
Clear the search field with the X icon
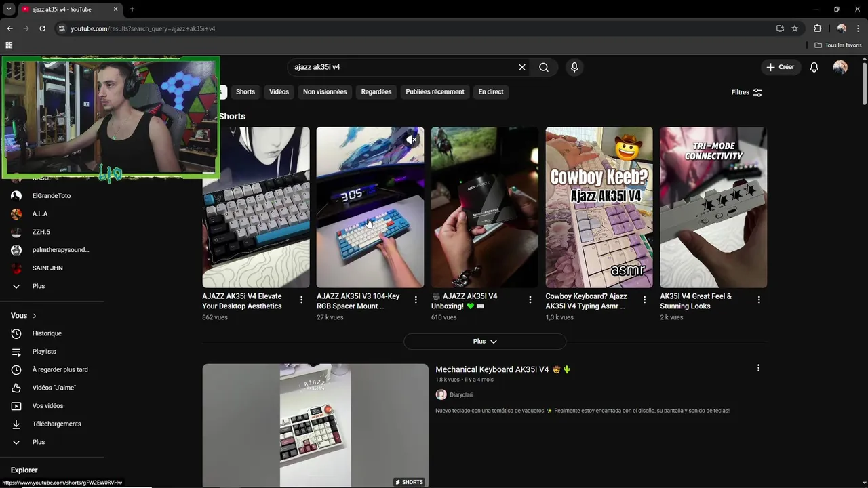pos(522,67)
